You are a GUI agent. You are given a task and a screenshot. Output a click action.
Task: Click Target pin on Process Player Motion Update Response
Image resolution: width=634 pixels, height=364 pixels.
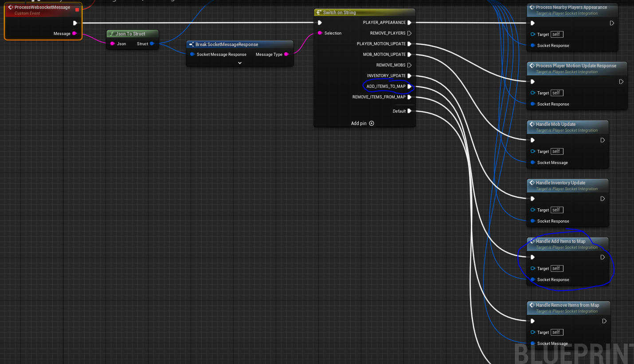tap(532, 93)
